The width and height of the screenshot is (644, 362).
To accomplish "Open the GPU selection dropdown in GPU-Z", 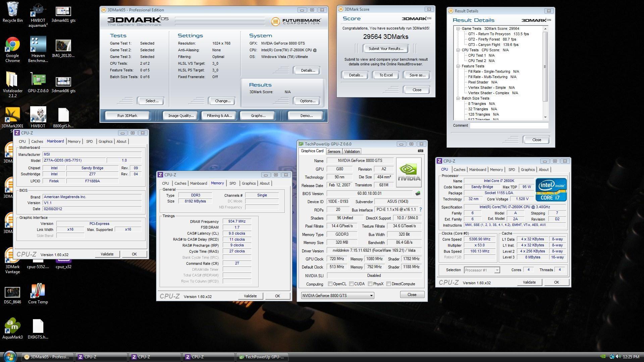I will pos(337,295).
